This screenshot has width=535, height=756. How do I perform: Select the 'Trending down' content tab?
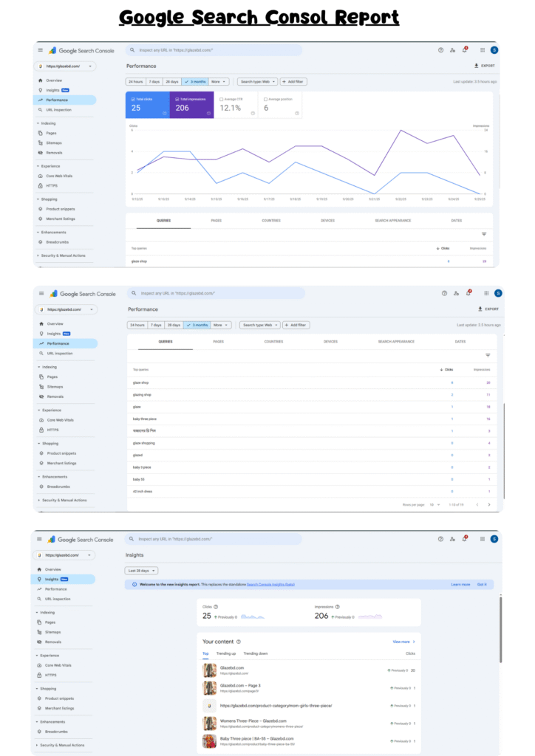coord(256,653)
